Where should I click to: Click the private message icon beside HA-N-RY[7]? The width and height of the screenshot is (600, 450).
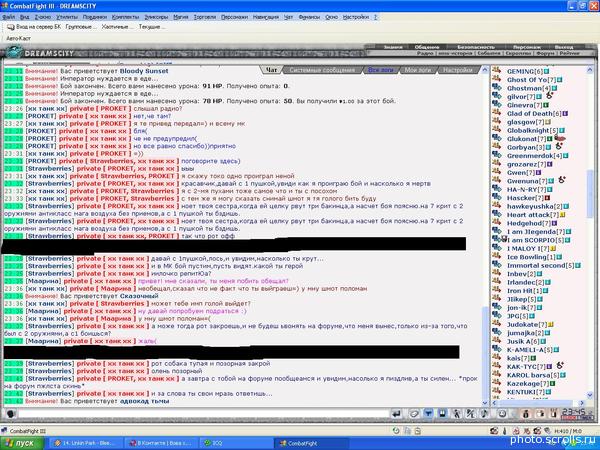point(497,188)
